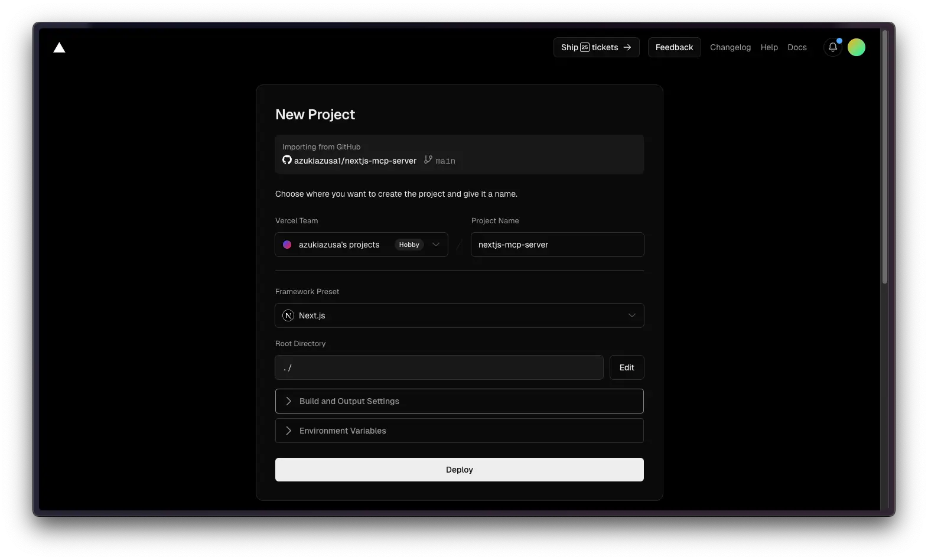Viewport: 928px width, 560px height.
Task: Click the GitHub logo icon beside the repository name
Action: coord(287,160)
